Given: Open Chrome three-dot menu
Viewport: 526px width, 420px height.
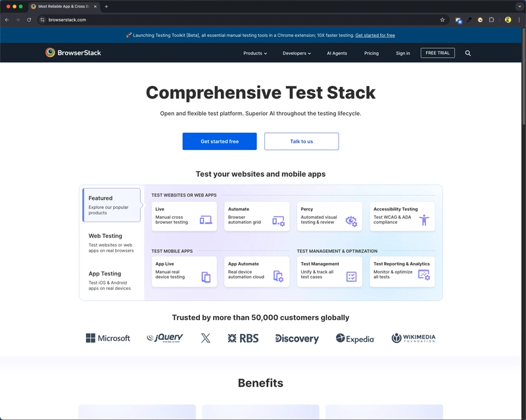Looking at the screenshot, I should click(519, 20).
